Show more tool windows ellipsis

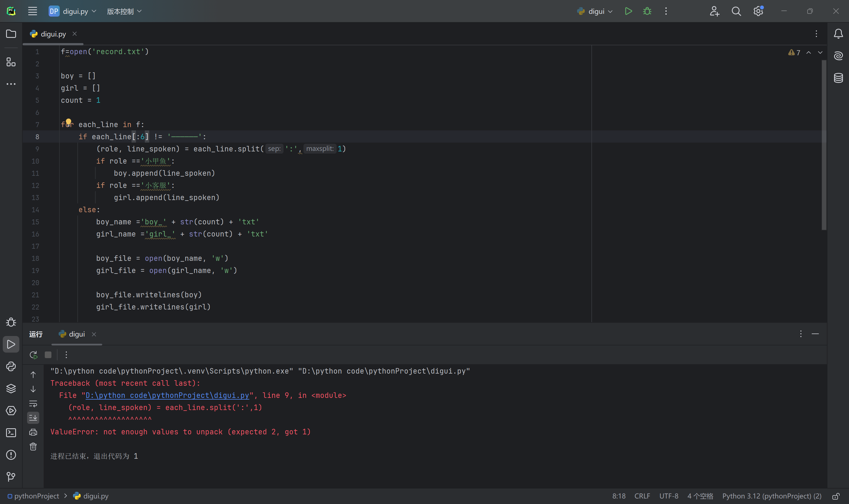click(x=11, y=84)
